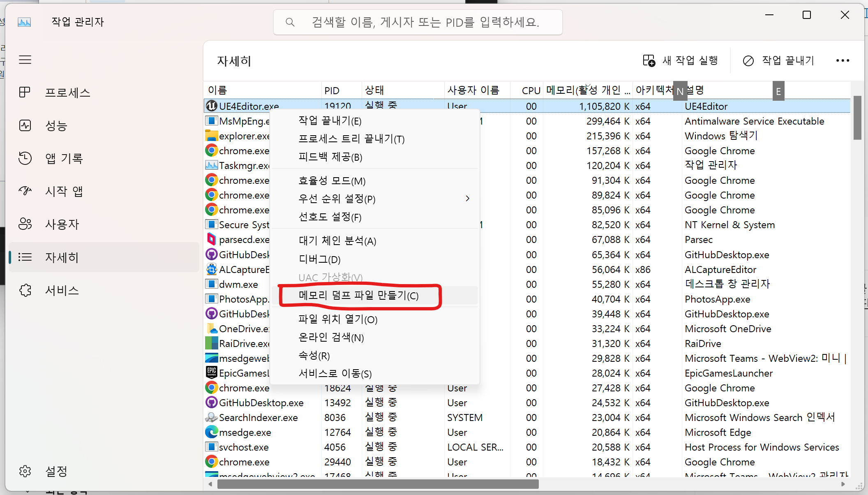
Task: Click the Parsec description cell
Action: coord(698,240)
